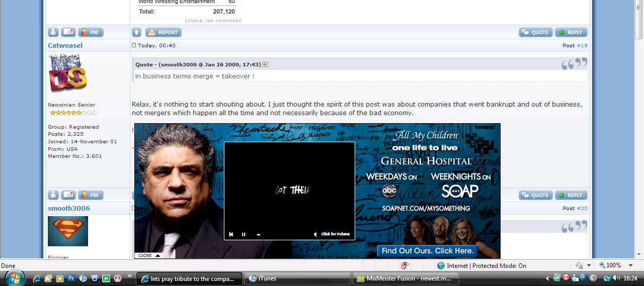The width and height of the screenshot is (644, 286).
Task: Reply using the button above post #20
Action: [571, 195]
